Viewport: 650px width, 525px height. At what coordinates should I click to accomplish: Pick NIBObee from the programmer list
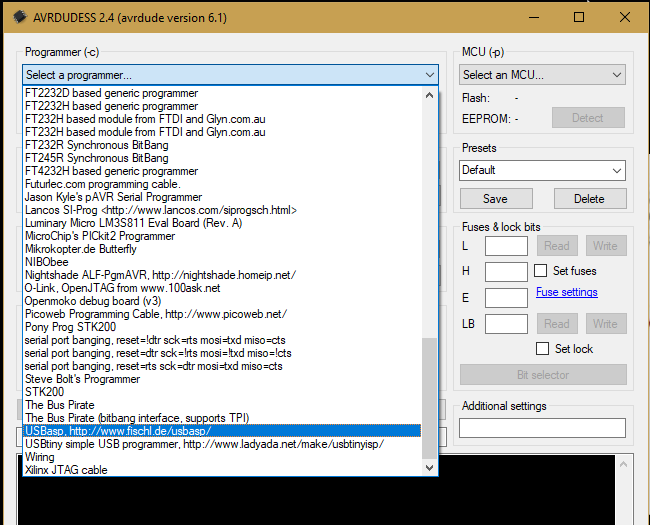point(222,262)
